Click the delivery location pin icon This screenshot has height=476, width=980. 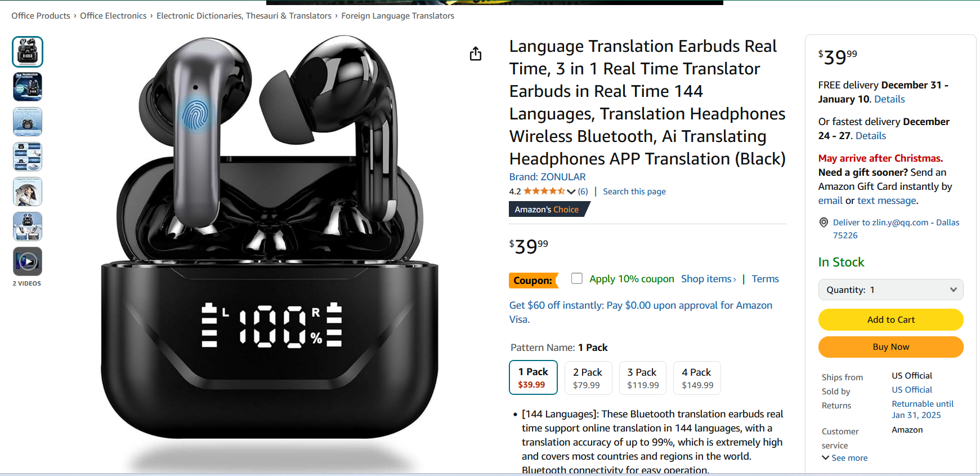(x=824, y=223)
